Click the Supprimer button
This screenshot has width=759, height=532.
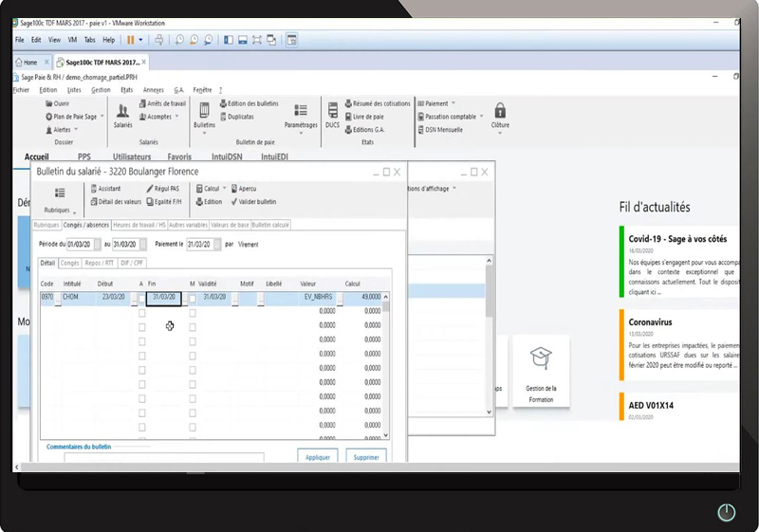coord(365,456)
